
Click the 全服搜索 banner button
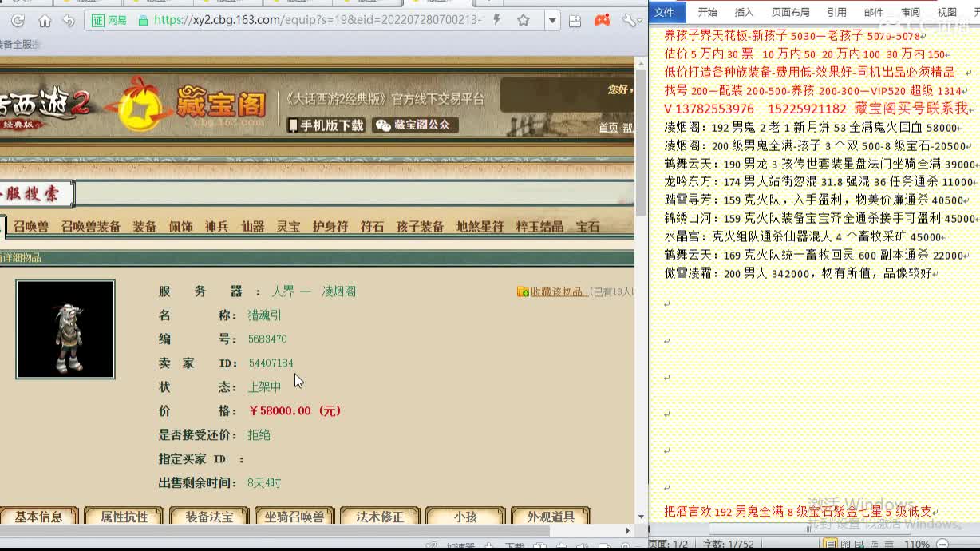point(35,194)
